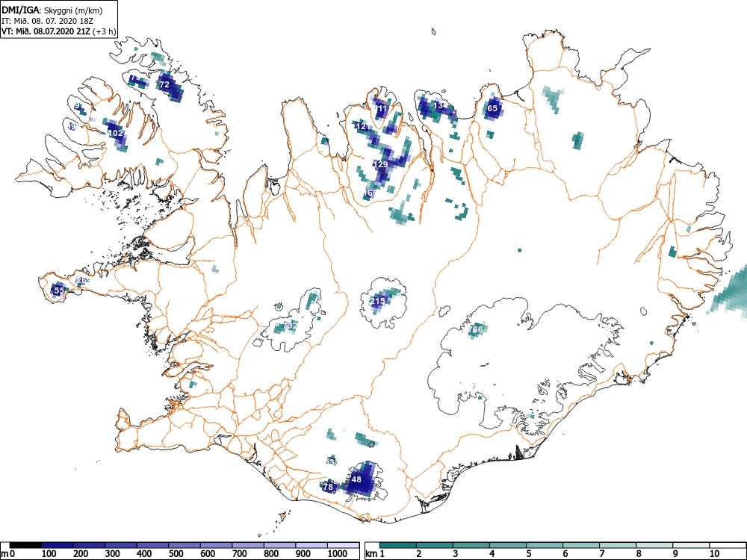Click the visibility value 102 on the map

point(117,134)
